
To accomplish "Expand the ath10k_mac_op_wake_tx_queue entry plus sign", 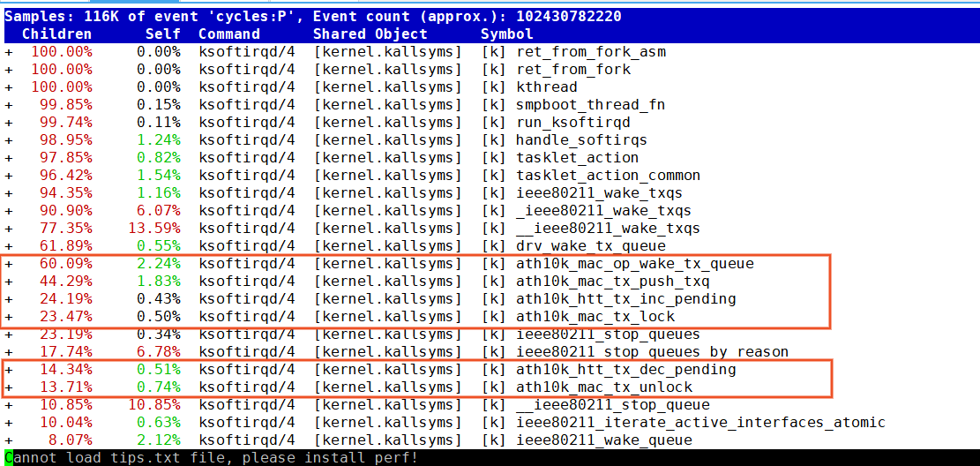I will 9,264.
